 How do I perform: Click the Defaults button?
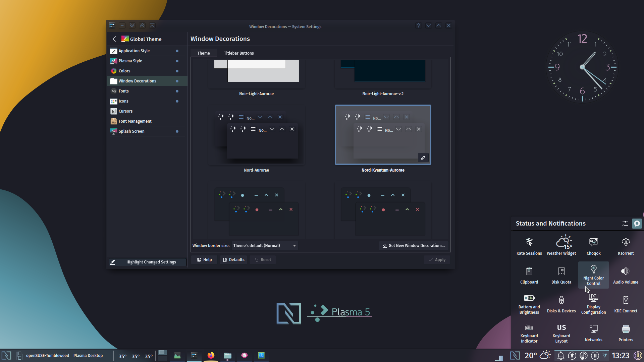tap(233, 260)
